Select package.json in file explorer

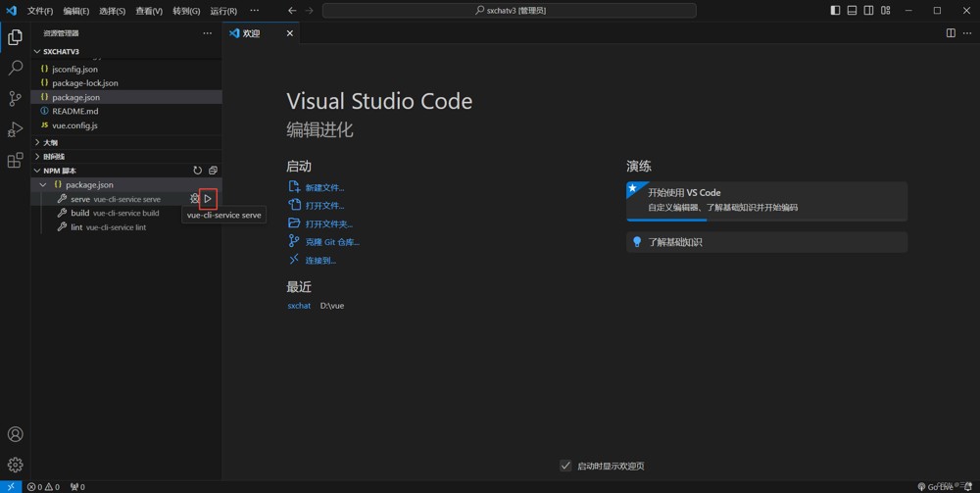126,97
